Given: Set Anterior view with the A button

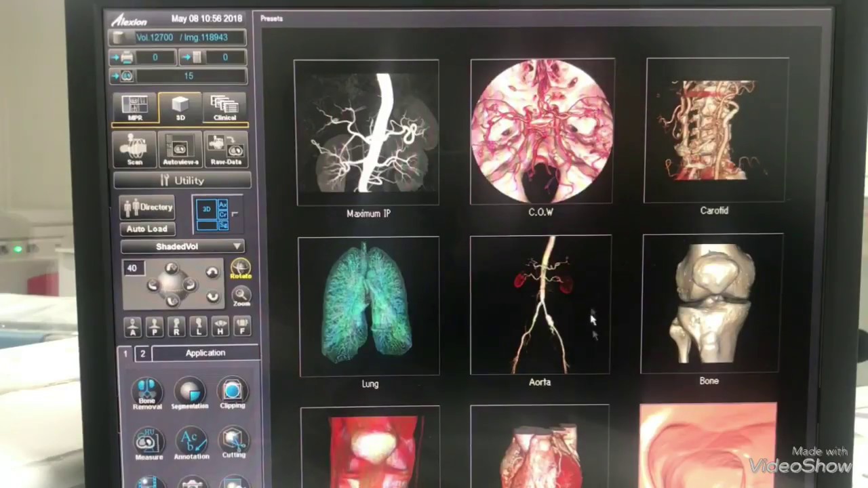Looking at the screenshot, I should (133, 327).
